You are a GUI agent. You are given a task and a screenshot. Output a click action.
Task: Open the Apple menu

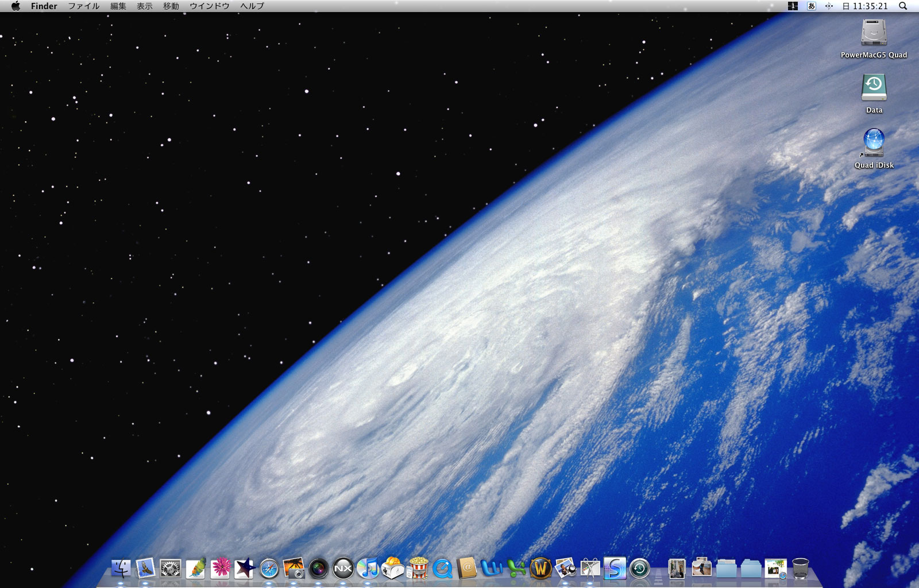point(16,6)
